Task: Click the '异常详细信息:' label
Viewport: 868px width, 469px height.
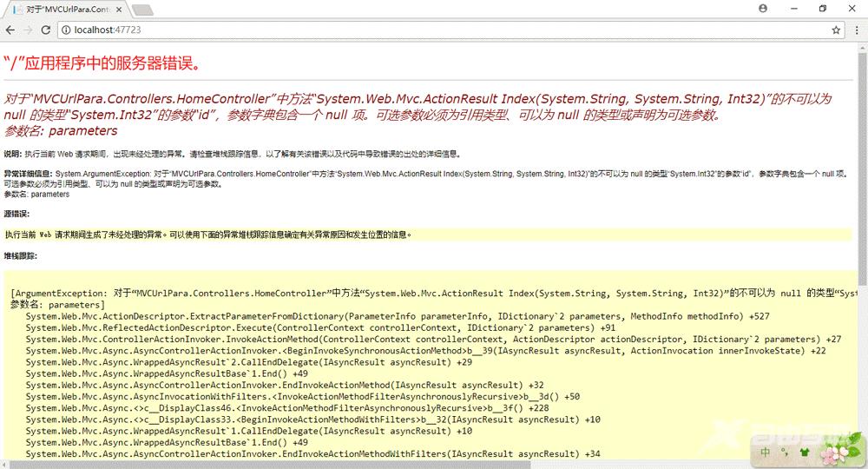Action: tap(29, 174)
